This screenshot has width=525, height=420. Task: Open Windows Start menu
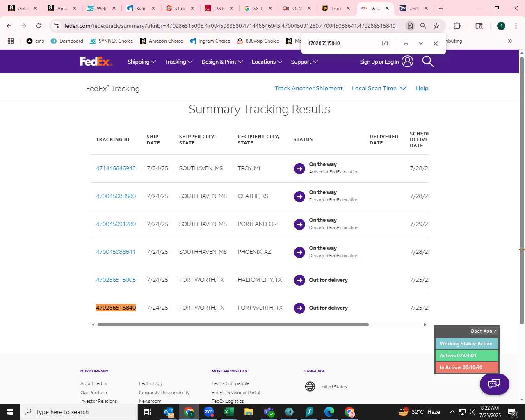[x=10, y=412]
